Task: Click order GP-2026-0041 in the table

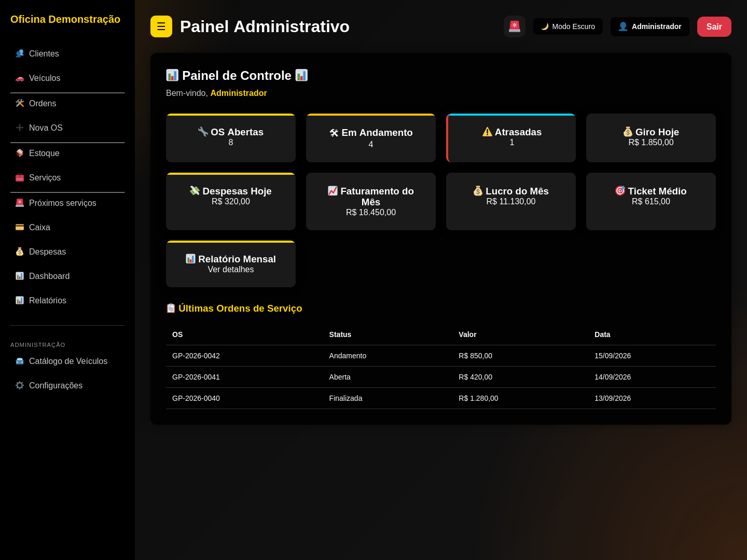Action: pyautogui.click(x=196, y=377)
